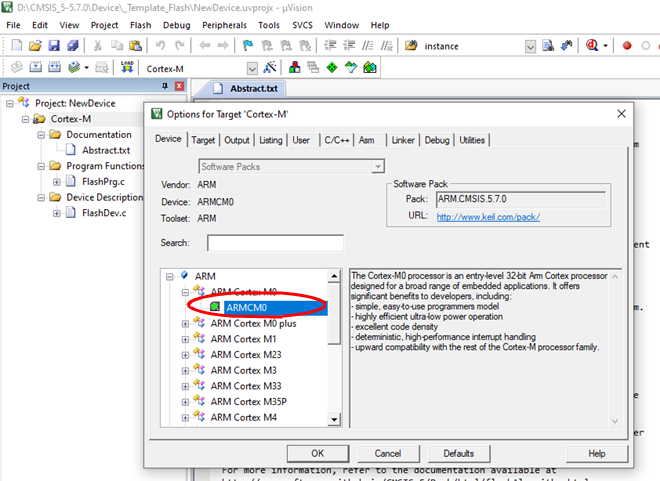The width and height of the screenshot is (660, 481).
Task: Select FlashDev.c in project tree
Action: 104,213
